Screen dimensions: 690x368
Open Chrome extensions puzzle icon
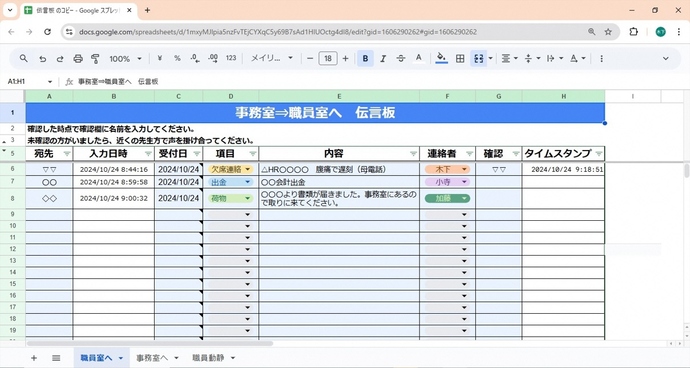click(633, 32)
